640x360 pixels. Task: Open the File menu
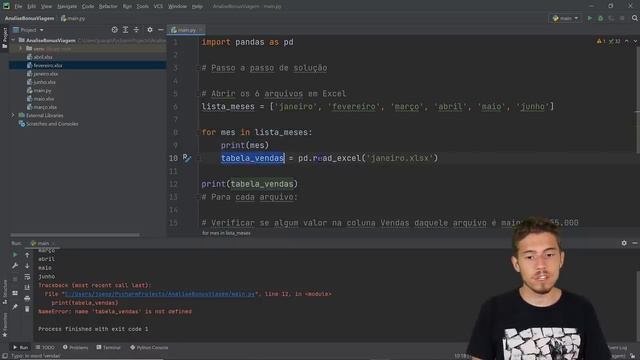click(x=18, y=7)
